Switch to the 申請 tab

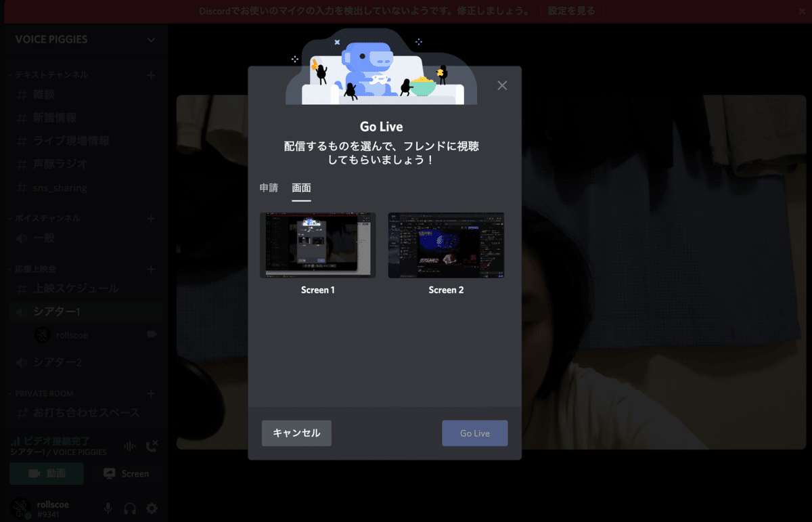pyautogui.click(x=269, y=188)
